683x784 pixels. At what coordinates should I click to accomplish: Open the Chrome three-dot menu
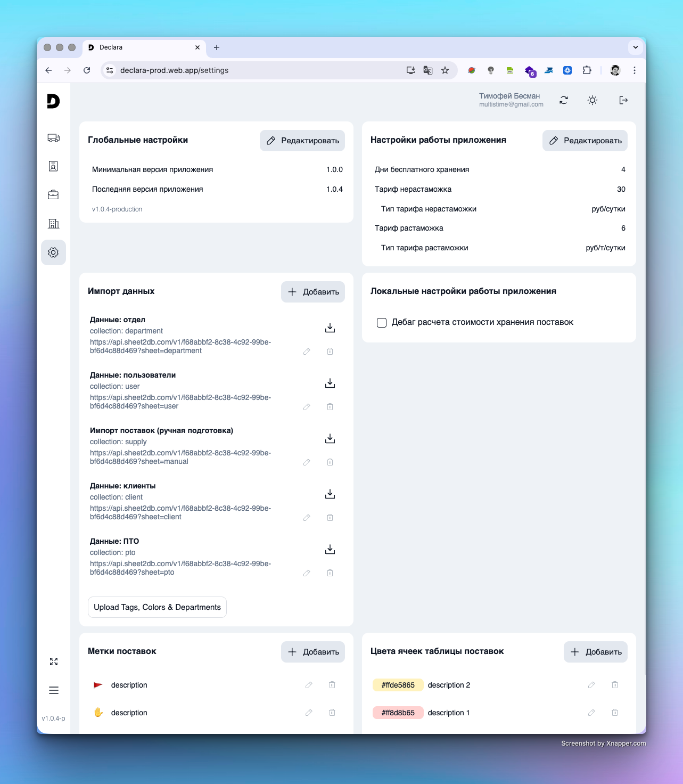pos(635,70)
